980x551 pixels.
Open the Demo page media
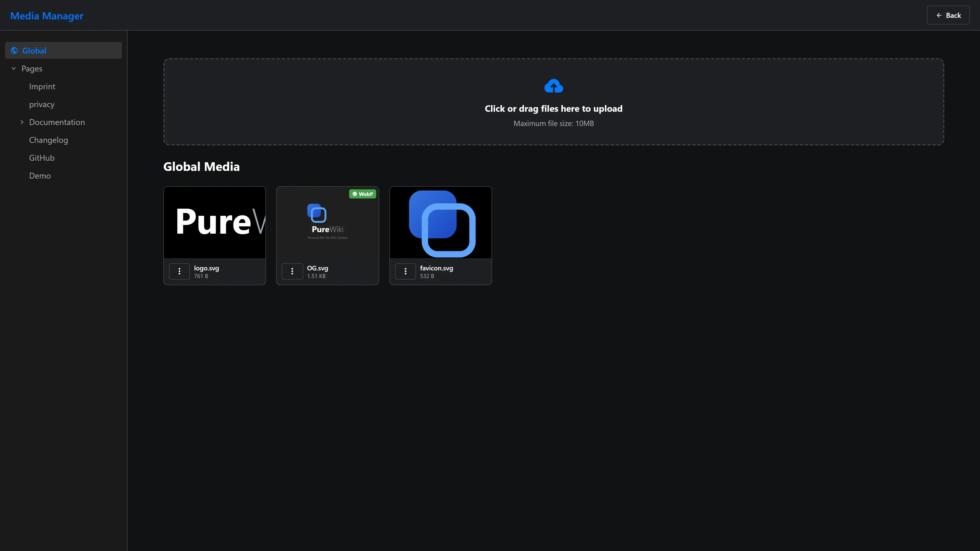(40, 176)
